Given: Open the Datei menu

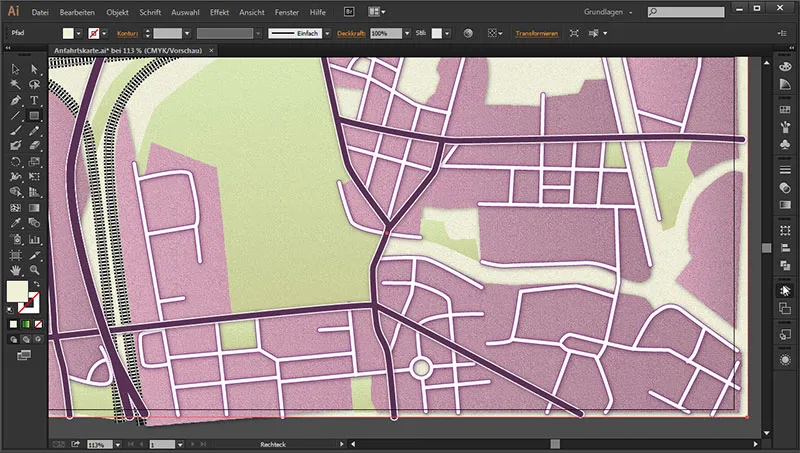Looking at the screenshot, I should point(40,12).
